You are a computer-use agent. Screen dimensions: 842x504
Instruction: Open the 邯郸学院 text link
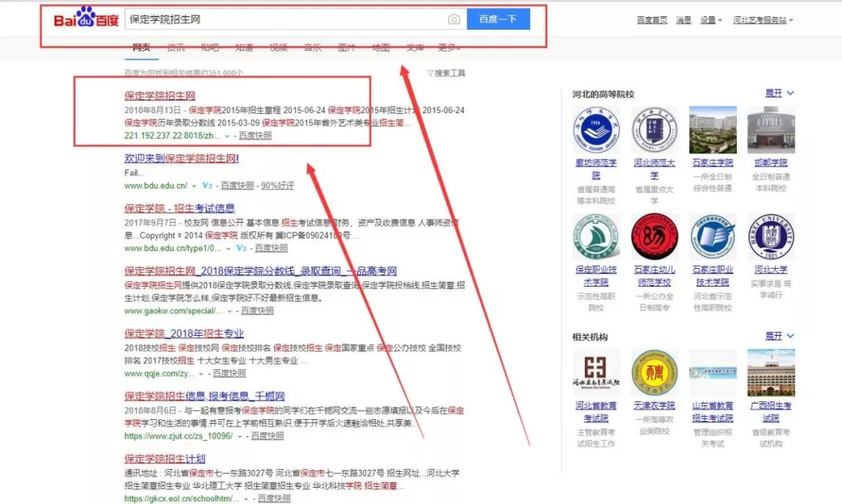771,163
